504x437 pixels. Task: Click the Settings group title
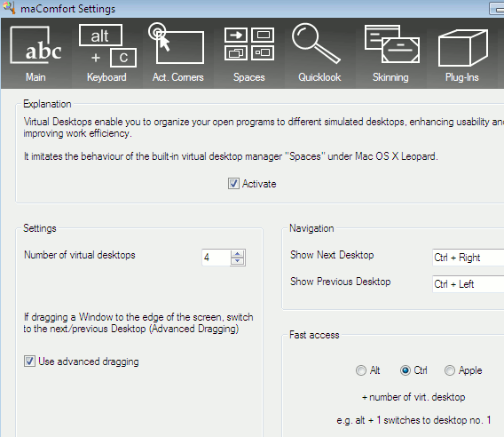[x=40, y=228]
